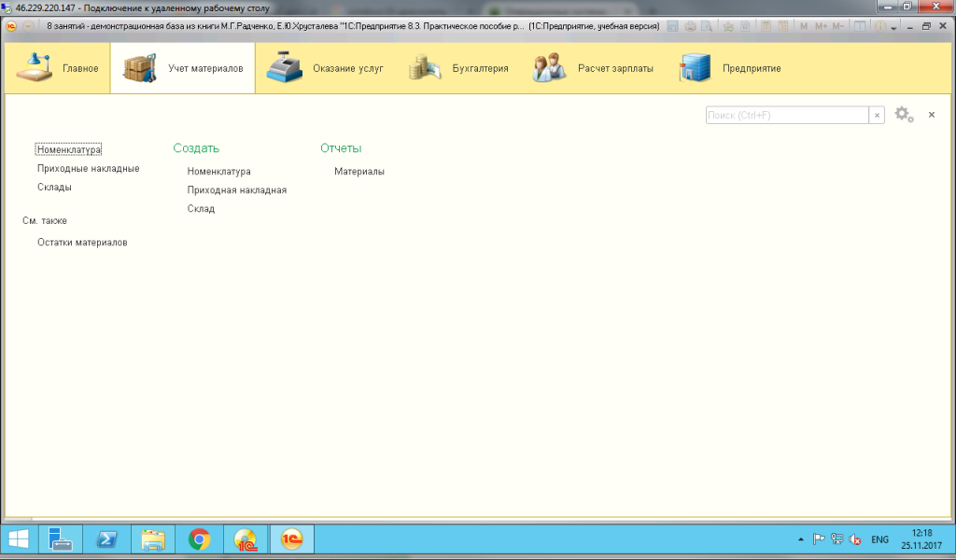
Task: Expand the dropdown arrow next to info icon
Action: click(893, 27)
